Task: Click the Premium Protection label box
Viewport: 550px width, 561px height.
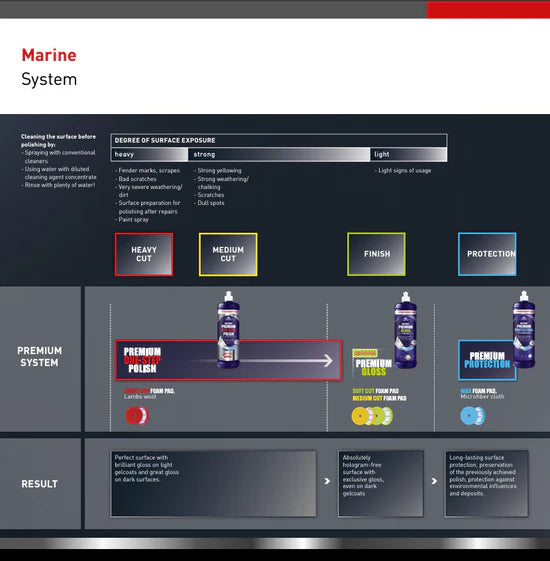Action: tap(487, 360)
